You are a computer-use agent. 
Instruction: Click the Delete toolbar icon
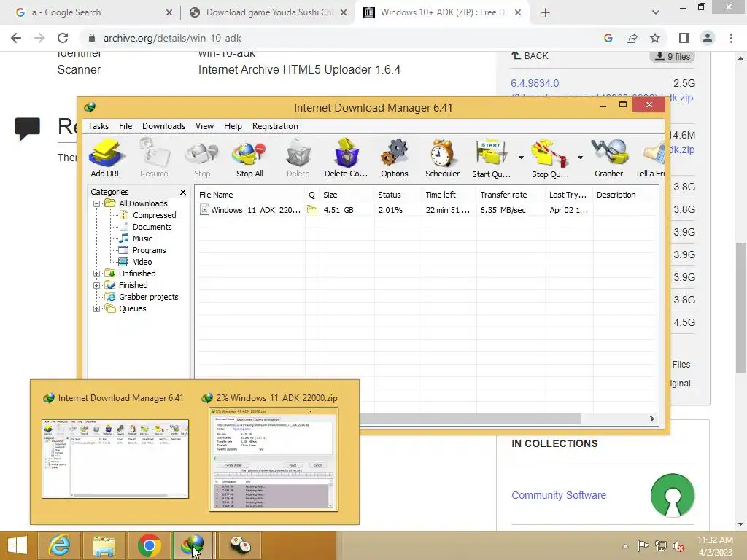pyautogui.click(x=298, y=158)
